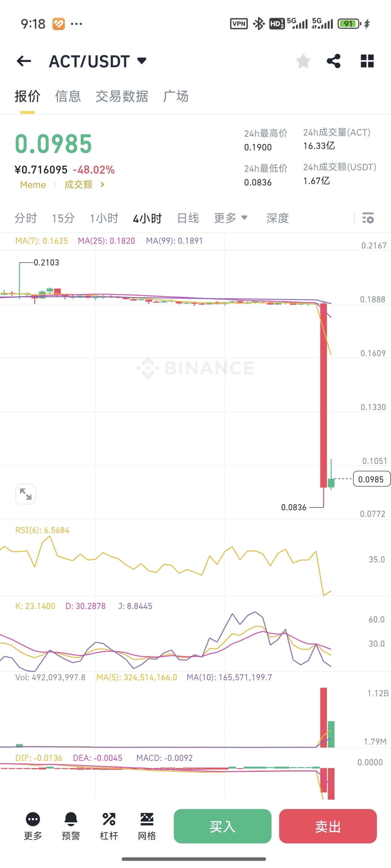
Task: Expand chart to fullscreen
Action: pyautogui.click(x=26, y=494)
